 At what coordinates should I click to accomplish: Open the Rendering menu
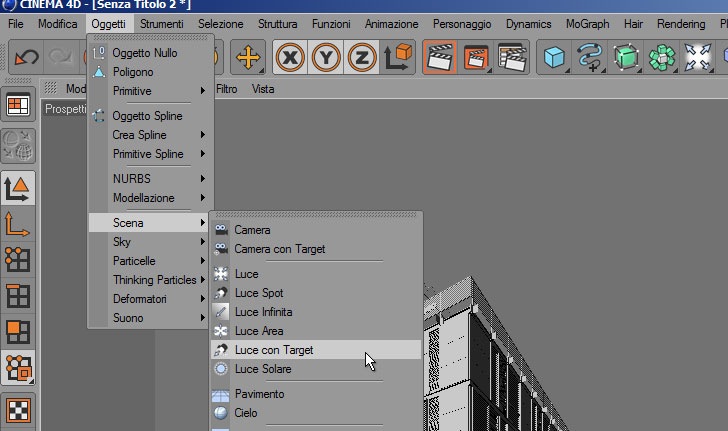click(681, 24)
